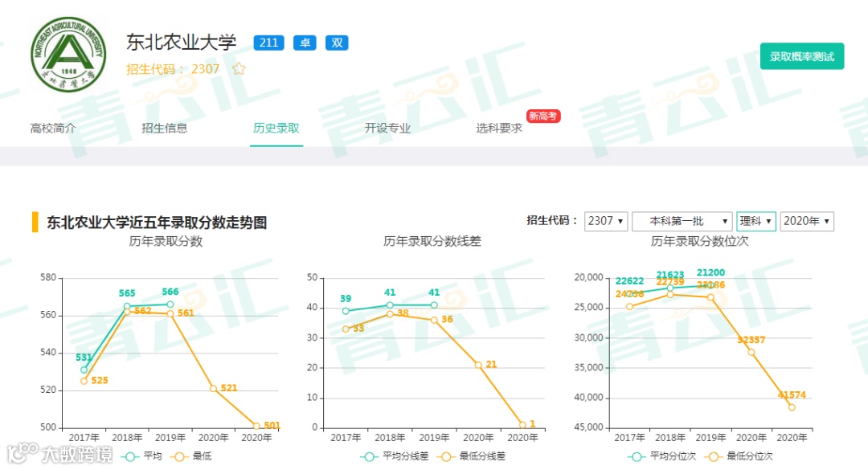Toggle the 平均分线差 legend series

[394, 456]
